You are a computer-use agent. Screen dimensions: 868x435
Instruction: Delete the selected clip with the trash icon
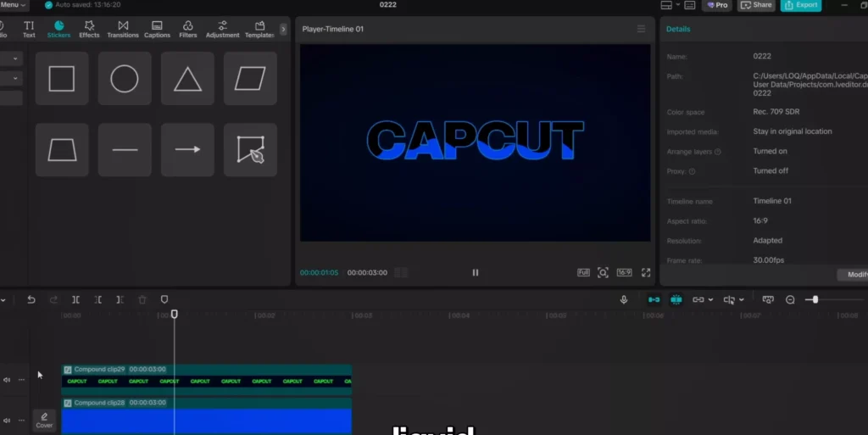coord(142,299)
